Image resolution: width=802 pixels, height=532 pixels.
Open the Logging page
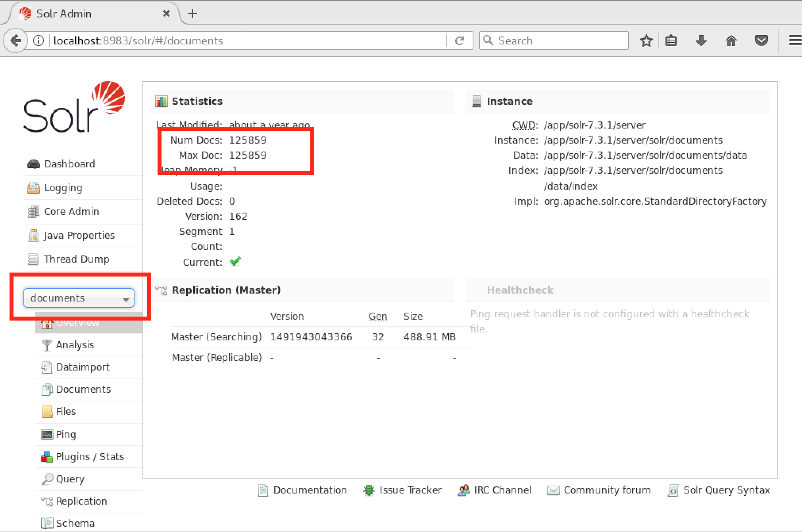click(x=63, y=188)
